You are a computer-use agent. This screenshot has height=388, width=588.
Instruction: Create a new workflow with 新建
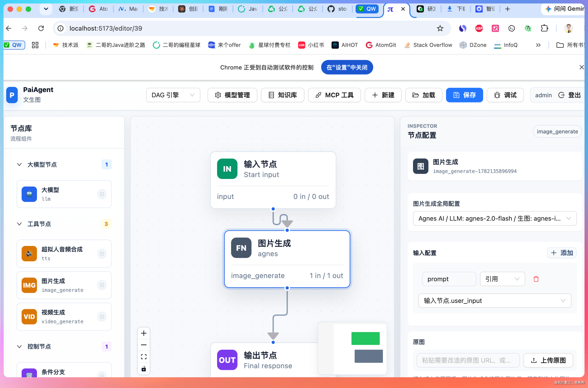[x=383, y=95]
